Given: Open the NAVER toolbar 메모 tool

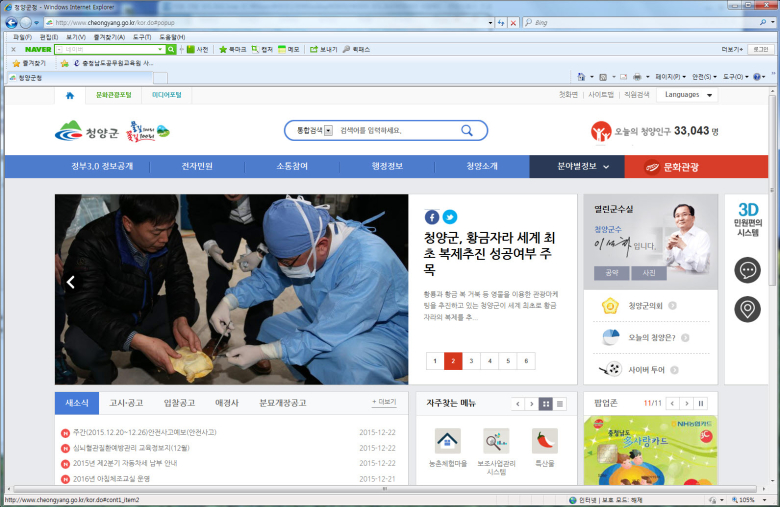Looking at the screenshot, I should tap(282, 49).
